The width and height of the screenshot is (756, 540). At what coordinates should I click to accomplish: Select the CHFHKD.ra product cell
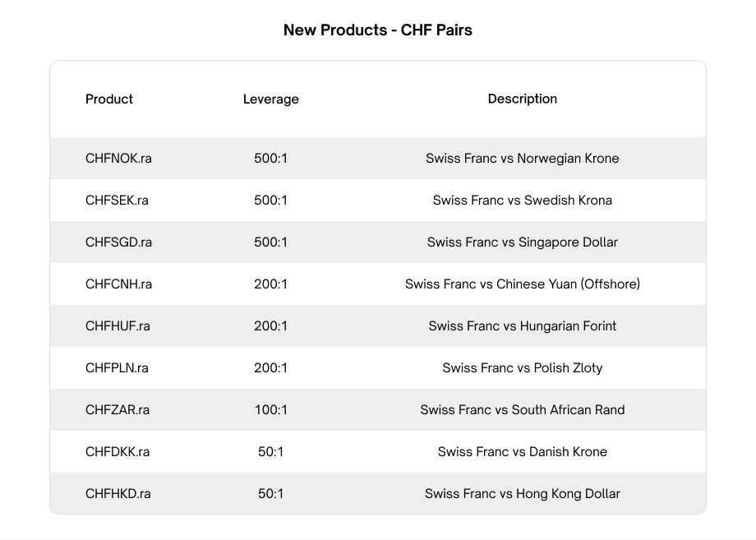(118, 493)
